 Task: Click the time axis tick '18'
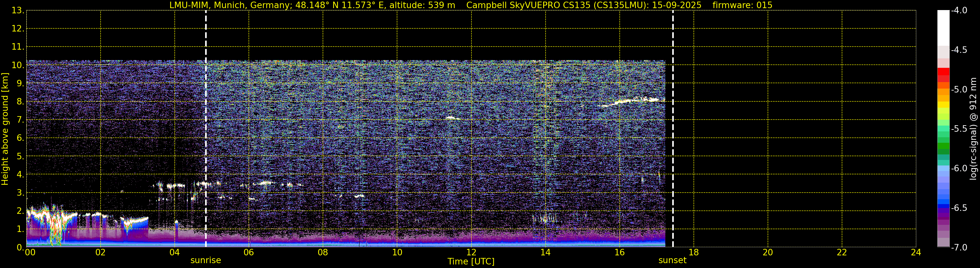(694, 252)
